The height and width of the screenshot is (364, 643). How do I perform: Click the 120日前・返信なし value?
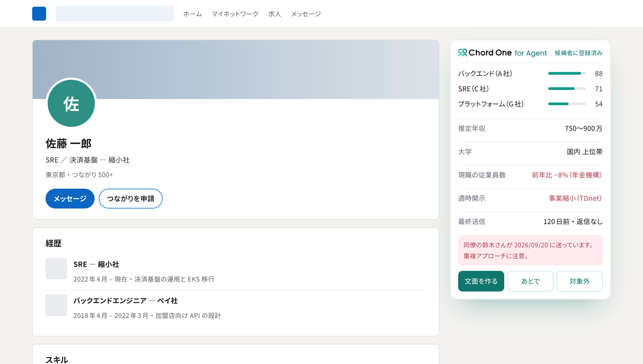(x=573, y=221)
